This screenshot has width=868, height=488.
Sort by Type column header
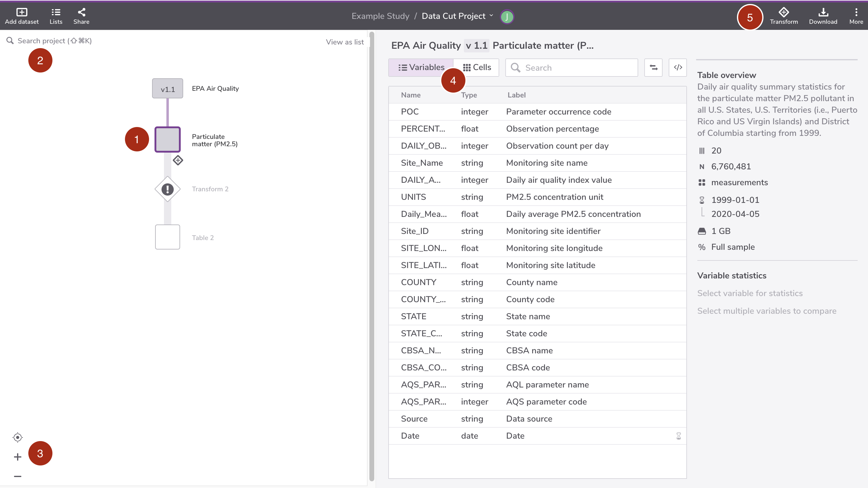pos(469,95)
